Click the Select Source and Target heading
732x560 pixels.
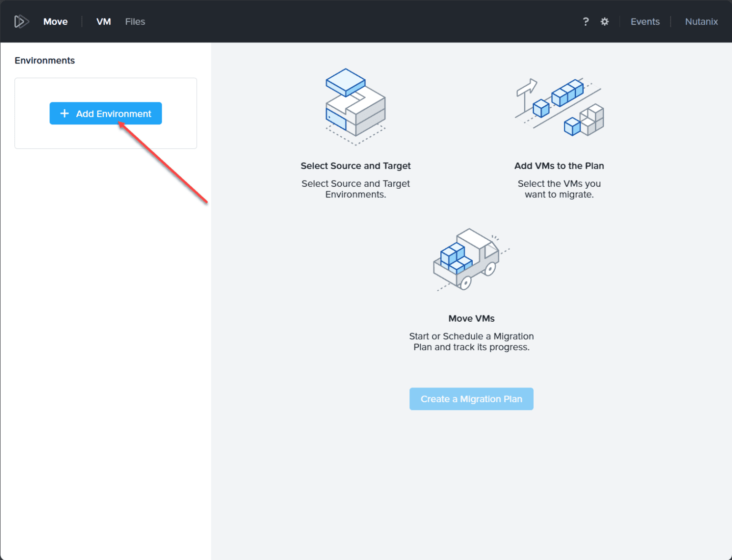pyautogui.click(x=355, y=166)
